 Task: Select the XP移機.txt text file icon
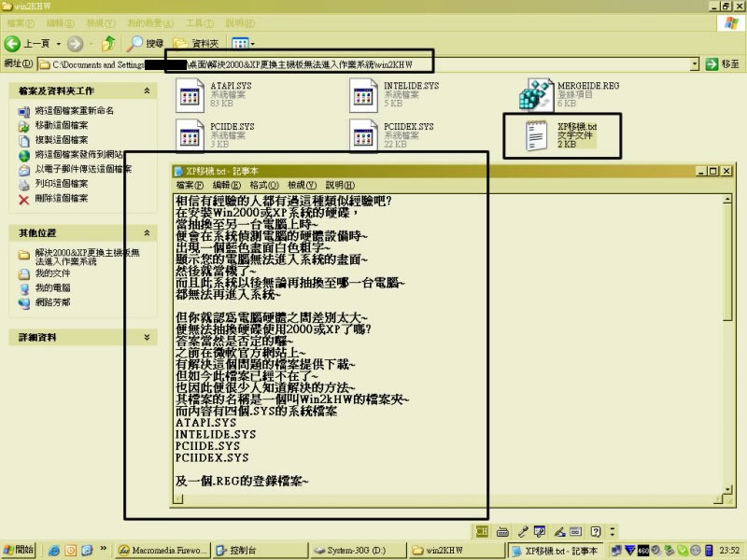coord(536,136)
